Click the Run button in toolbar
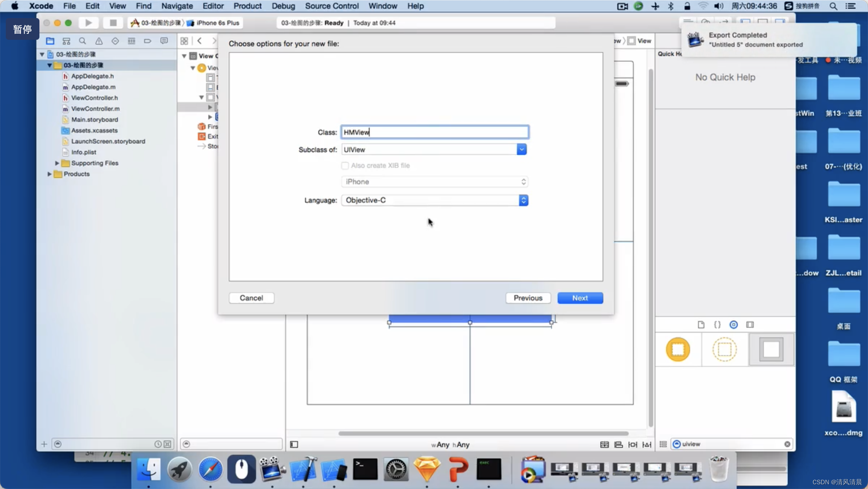The width and height of the screenshot is (868, 489). [88, 23]
